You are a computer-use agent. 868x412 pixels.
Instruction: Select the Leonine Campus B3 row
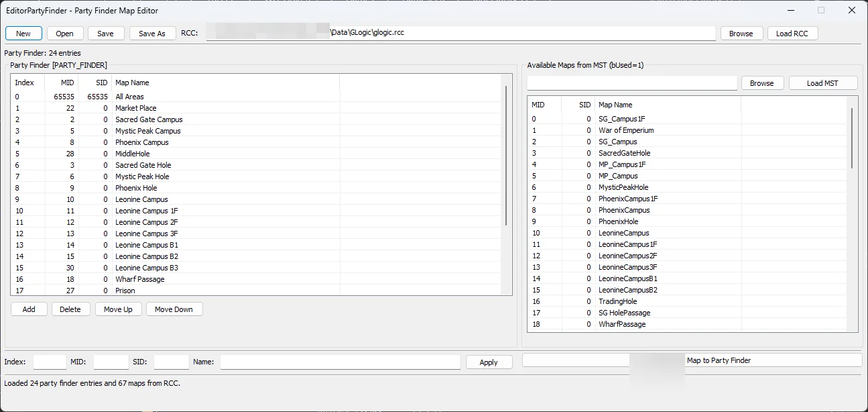[256, 268]
